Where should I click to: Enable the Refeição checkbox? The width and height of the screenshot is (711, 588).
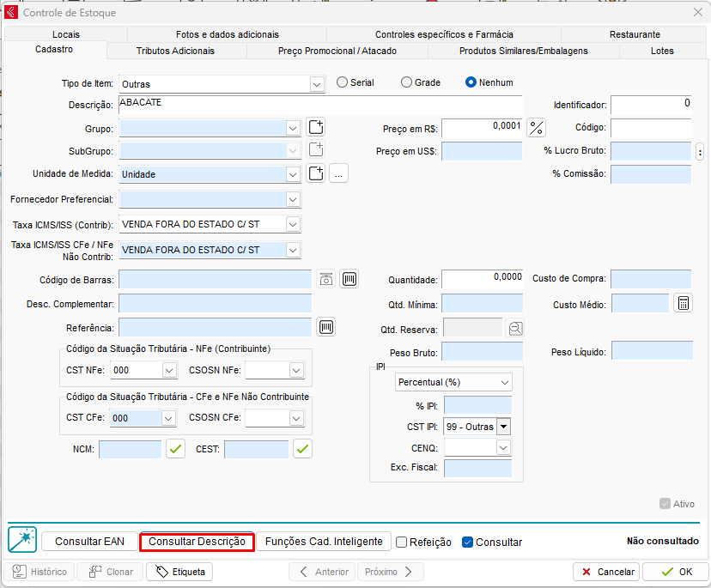[x=401, y=543]
